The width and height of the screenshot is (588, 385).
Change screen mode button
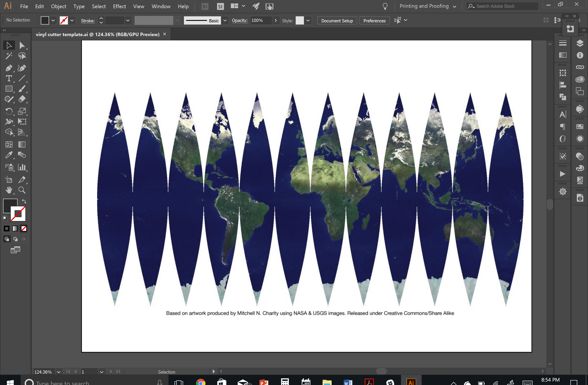coord(15,250)
